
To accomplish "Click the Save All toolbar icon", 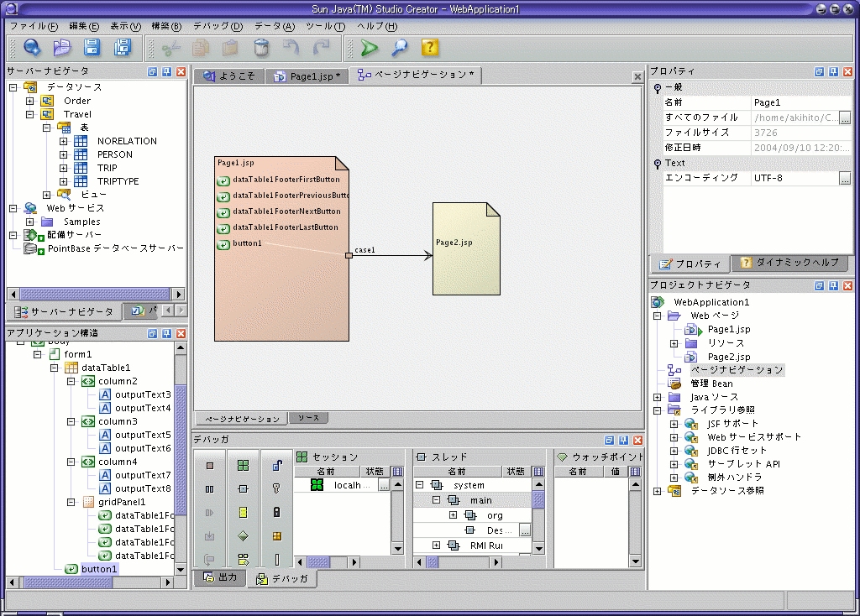I will (123, 48).
